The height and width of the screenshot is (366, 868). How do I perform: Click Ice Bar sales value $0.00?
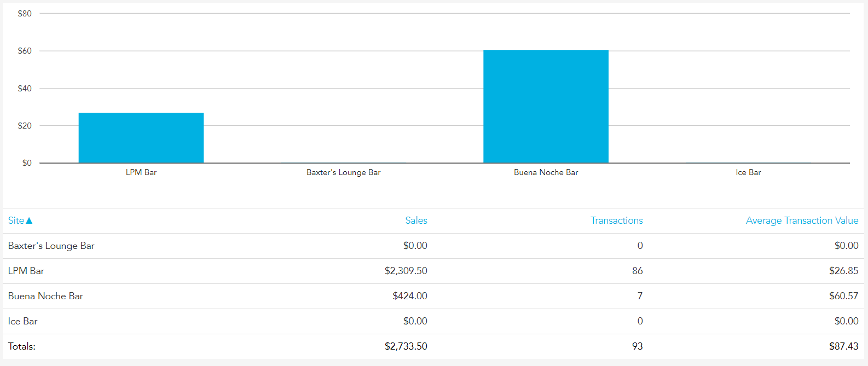415,321
